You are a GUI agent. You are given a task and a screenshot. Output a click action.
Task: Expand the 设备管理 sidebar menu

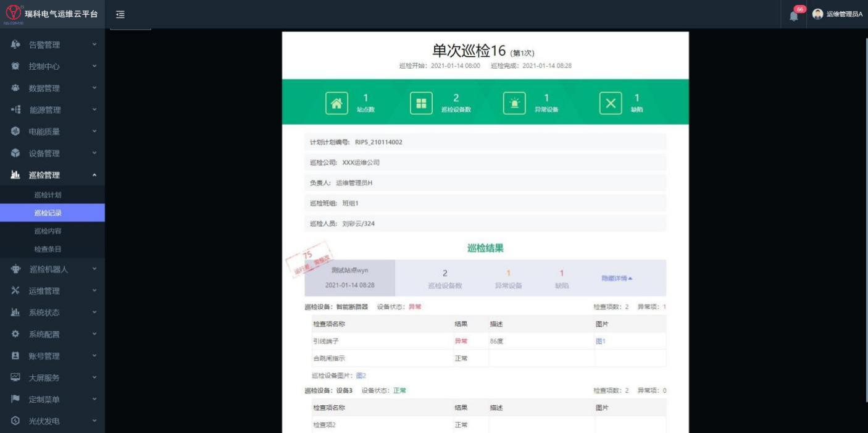point(52,153)
